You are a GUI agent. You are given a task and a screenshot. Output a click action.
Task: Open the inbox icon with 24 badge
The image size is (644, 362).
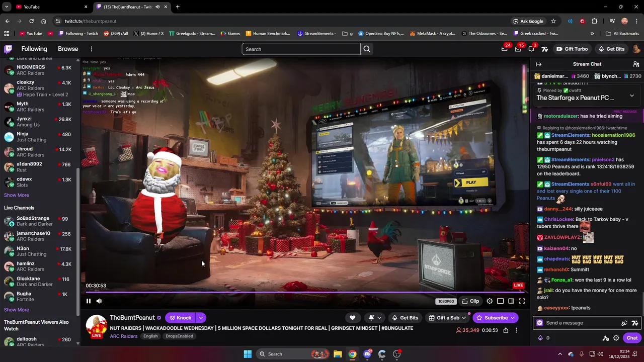(x=505, y=49)
